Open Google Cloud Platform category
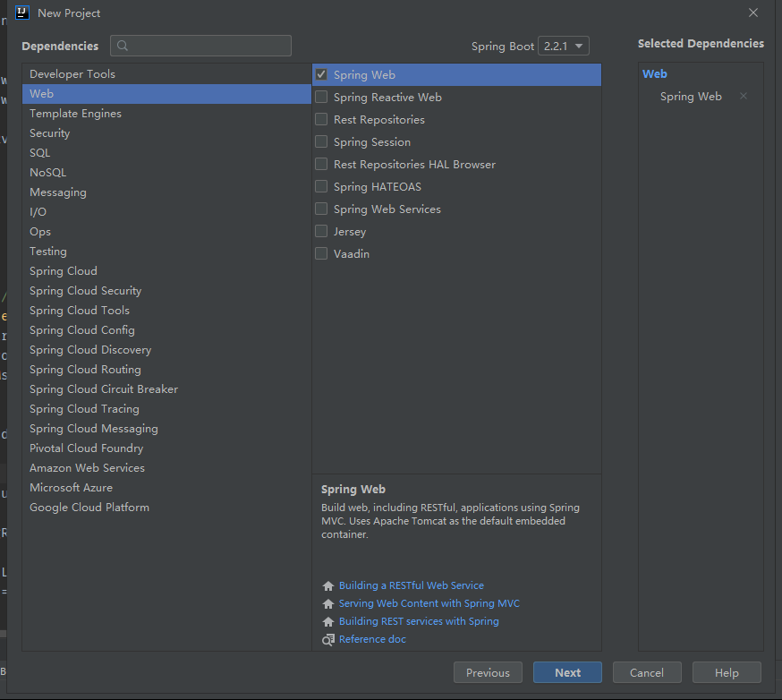This screenshot has height=700, width=782. click(166, 508)
